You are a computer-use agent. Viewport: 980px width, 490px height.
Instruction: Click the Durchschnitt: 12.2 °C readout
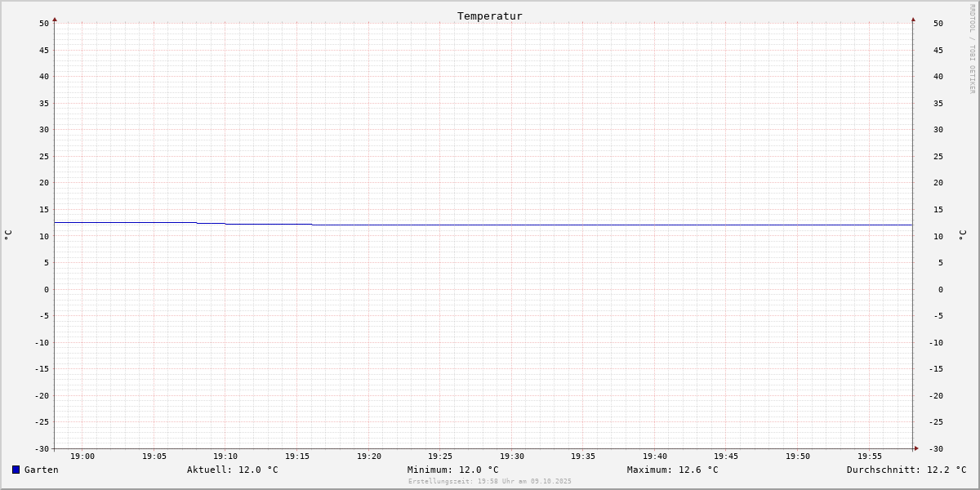[x=906, y=470]
